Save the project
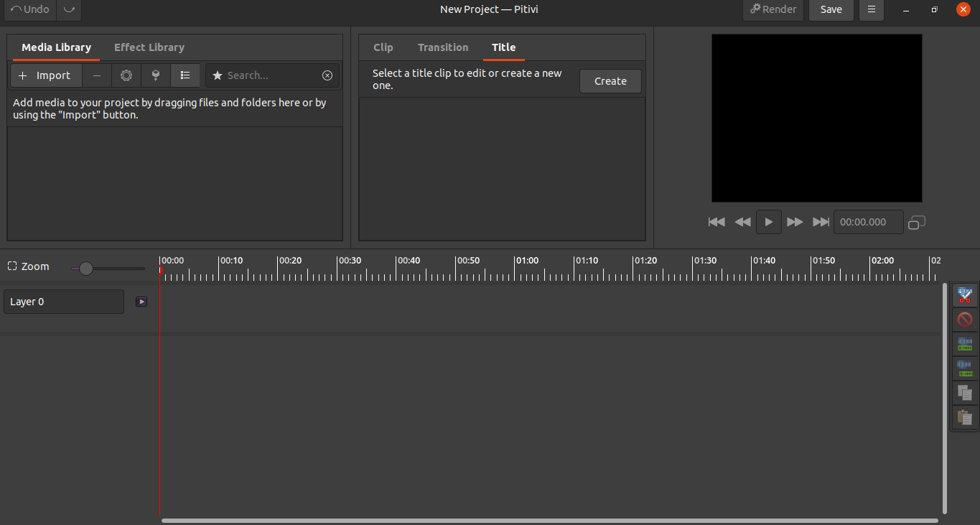The height and width of the screenshot is (525, 980). click(831, 9)
